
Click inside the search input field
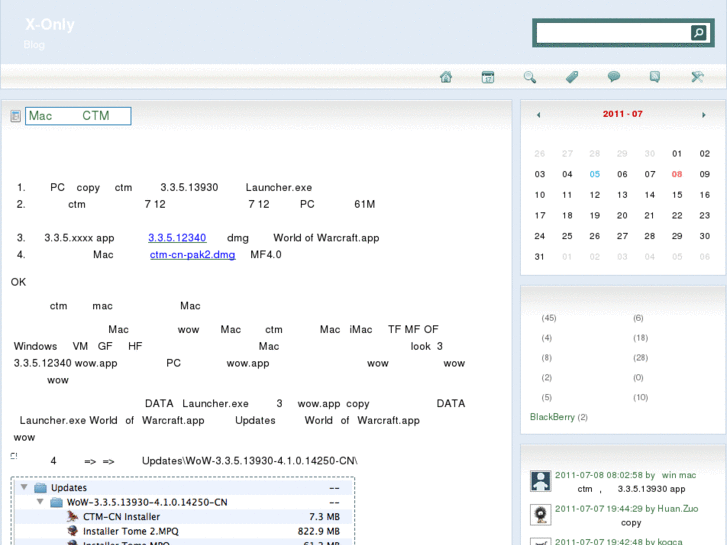pyautogui.click(x=613, y=32)
